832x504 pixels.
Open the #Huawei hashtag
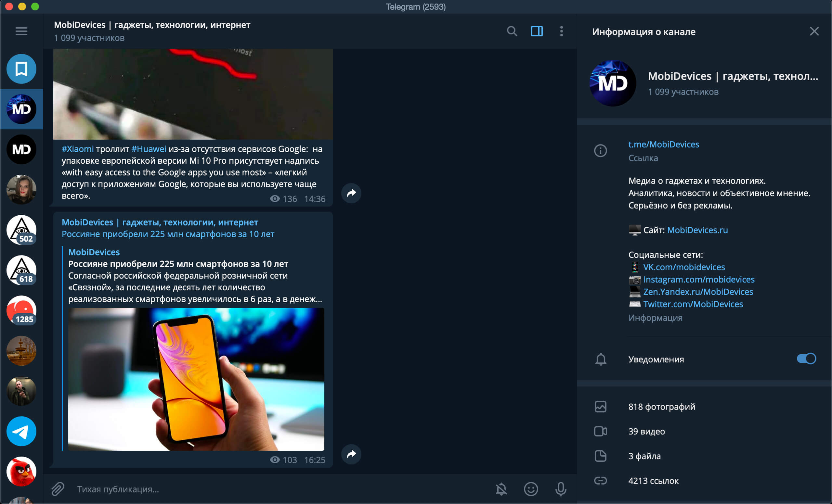[149, 149]
